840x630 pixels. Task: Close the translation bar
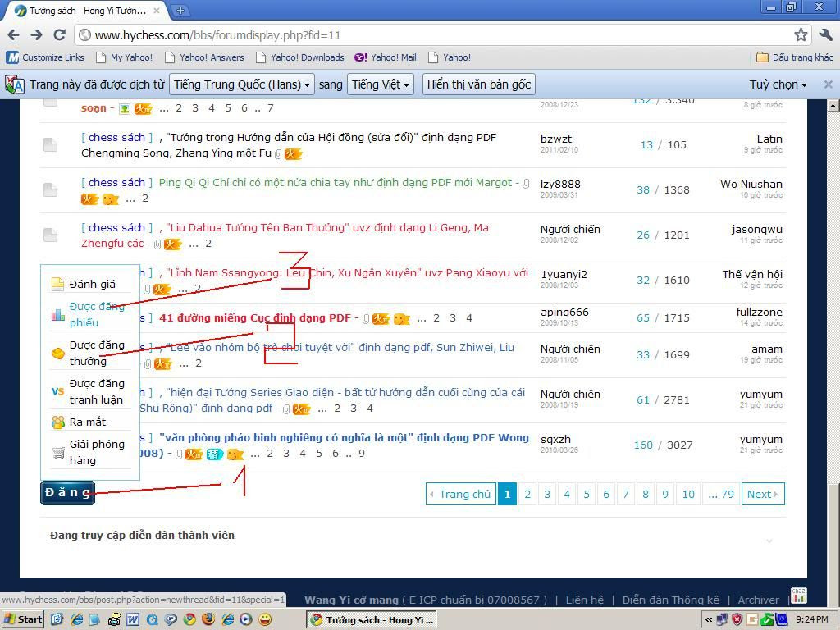pyautogui.click(x=828, y=84)
